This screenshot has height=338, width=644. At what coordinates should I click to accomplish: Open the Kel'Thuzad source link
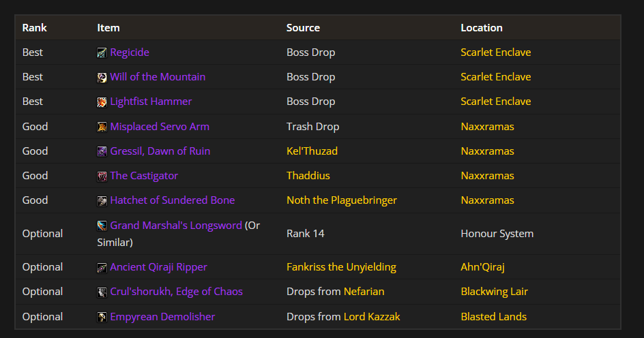pos(312,151)
